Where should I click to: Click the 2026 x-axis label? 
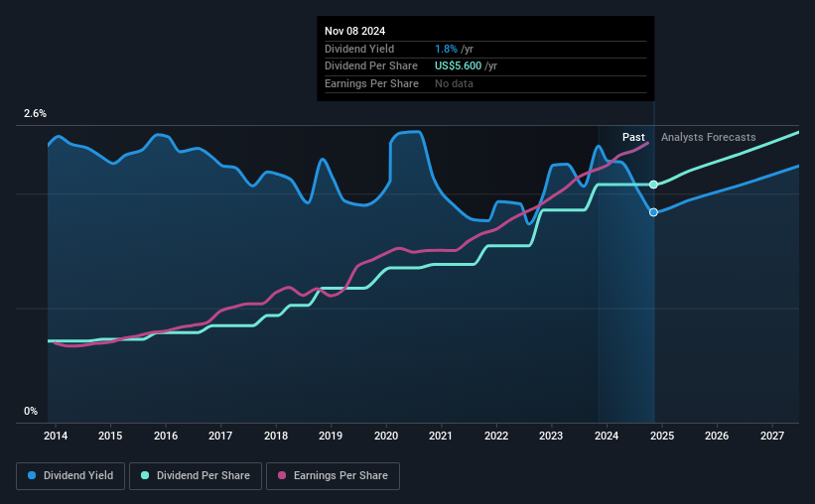click(x=717, y=436)
